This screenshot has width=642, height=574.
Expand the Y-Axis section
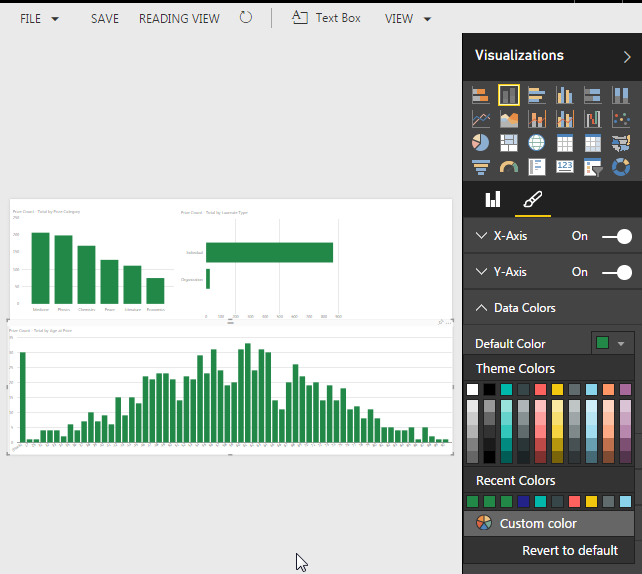482,271
